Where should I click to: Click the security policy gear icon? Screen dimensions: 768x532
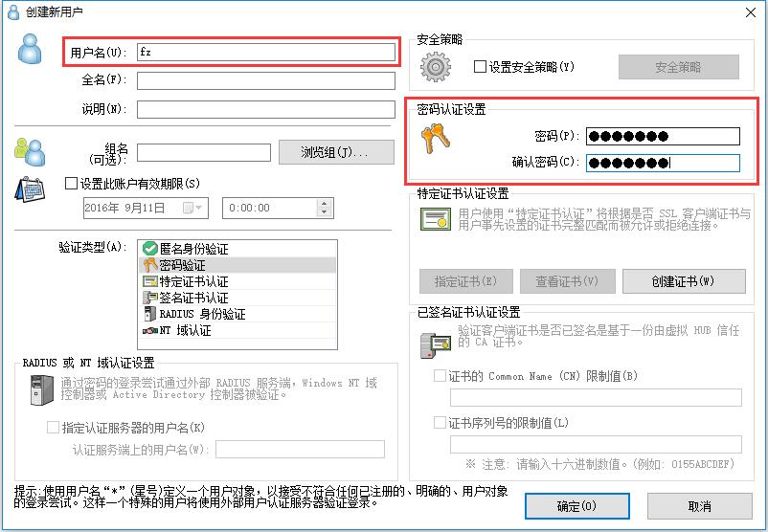pos(436,67)
